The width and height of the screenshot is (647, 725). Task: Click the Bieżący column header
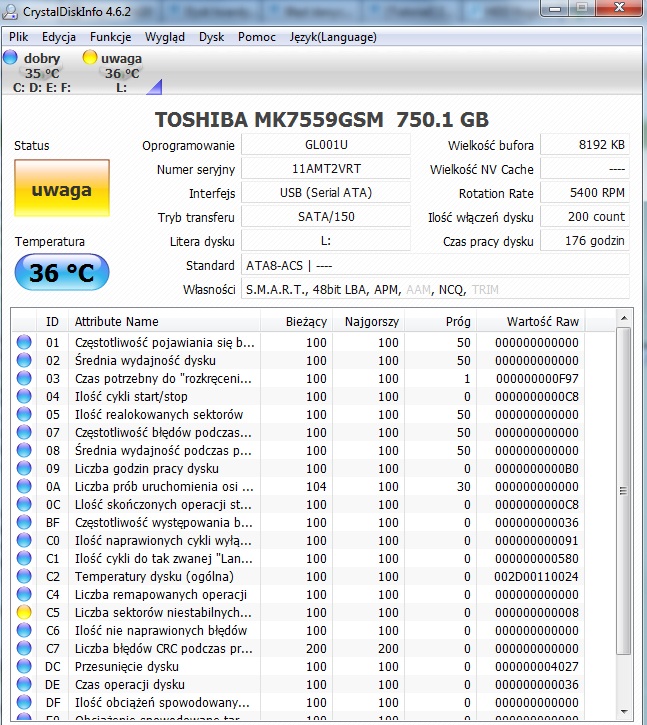pyautogui.click(x=296, y=321)
